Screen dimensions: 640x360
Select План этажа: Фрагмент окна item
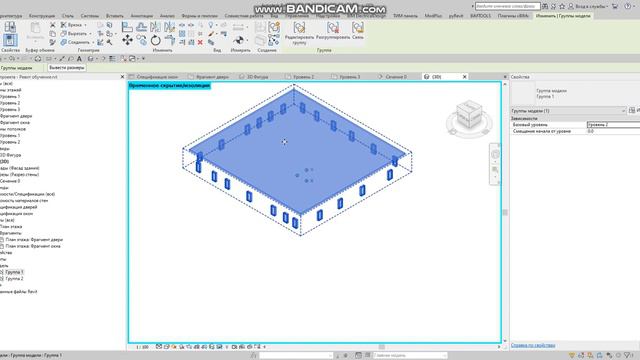click(33, 246)
